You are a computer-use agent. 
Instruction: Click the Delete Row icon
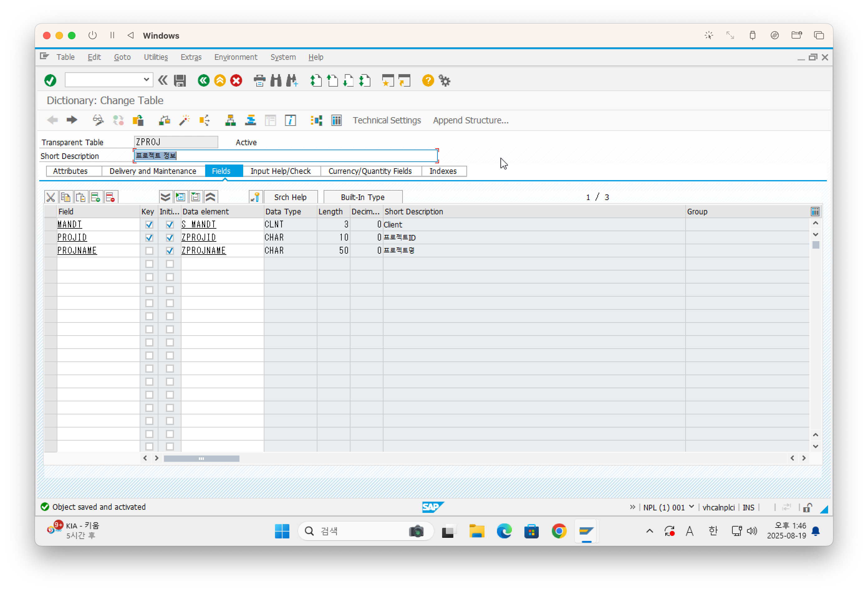coord(111,197)
